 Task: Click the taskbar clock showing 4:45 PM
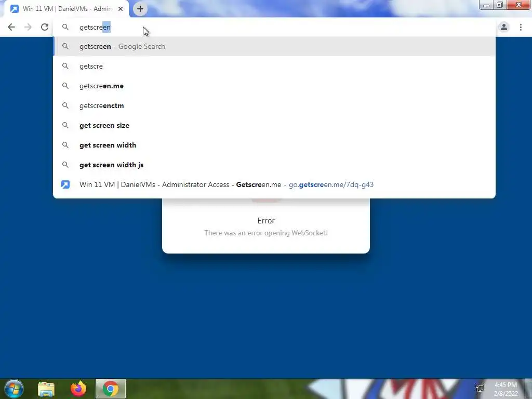pyautogui.click(x=506, y=389)
